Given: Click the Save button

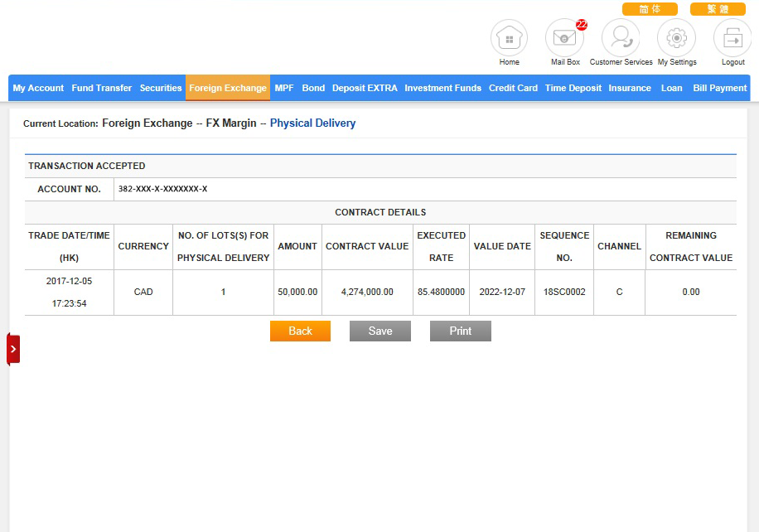Looking at the screenshot, I should click(x=380, y=331).
